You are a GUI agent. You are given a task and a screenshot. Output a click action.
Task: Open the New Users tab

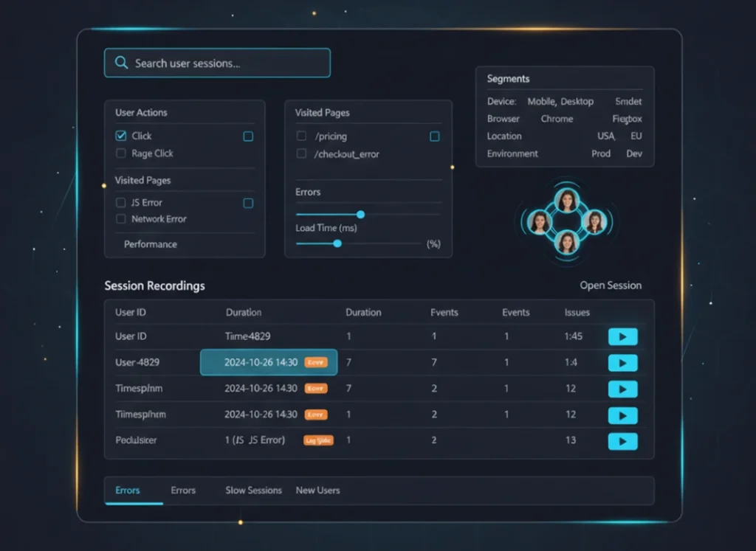(x=317, y=491)
